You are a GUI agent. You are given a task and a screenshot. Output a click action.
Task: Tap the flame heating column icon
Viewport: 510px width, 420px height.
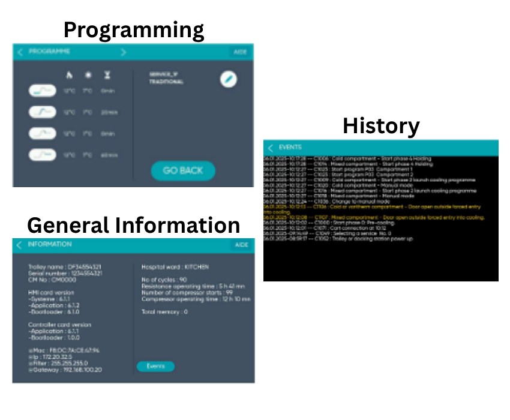[x=69, y=75]
